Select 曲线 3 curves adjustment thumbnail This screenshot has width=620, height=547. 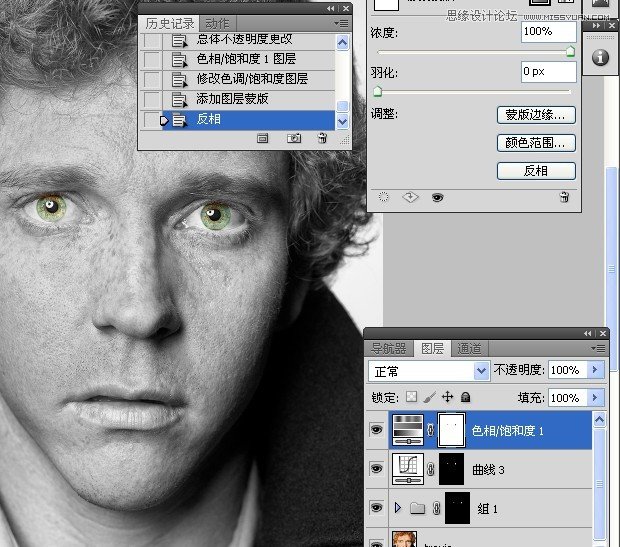click(408, 469)
